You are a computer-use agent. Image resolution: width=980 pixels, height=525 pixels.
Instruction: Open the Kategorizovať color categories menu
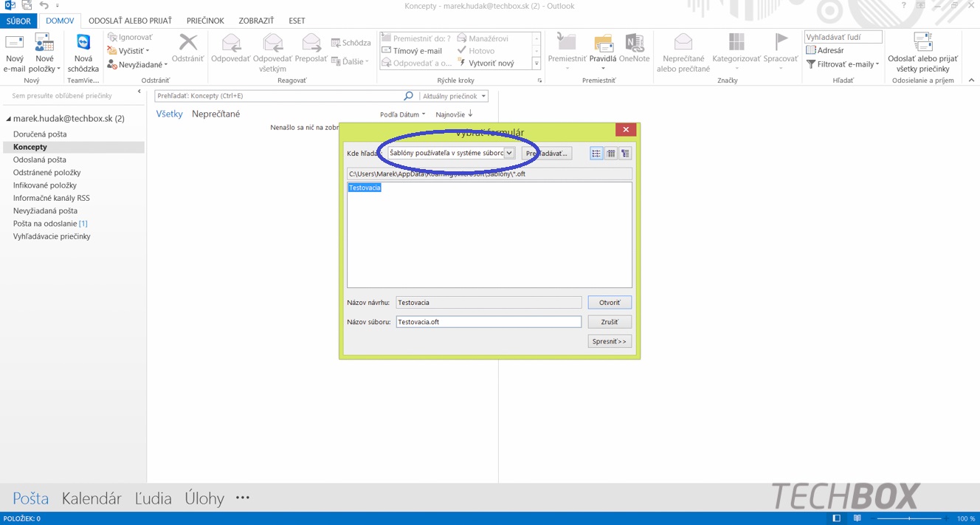pyautogui.click(x=736, y=53)
